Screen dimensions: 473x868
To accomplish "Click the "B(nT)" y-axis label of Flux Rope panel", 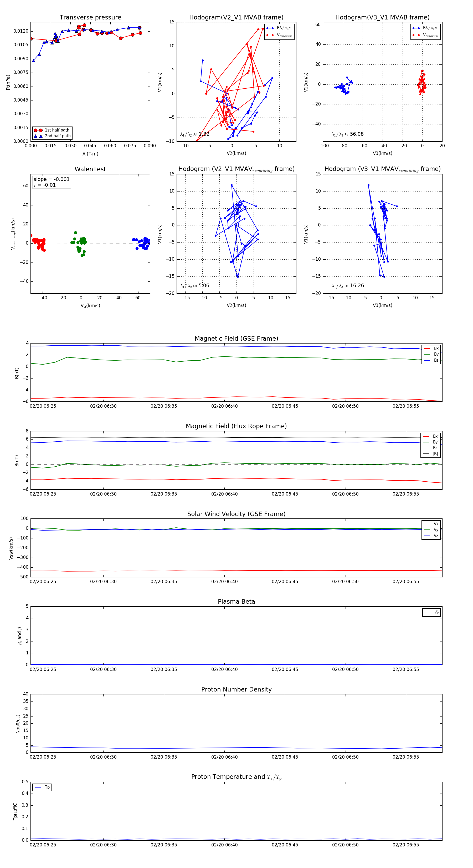I will pos(17,461).
